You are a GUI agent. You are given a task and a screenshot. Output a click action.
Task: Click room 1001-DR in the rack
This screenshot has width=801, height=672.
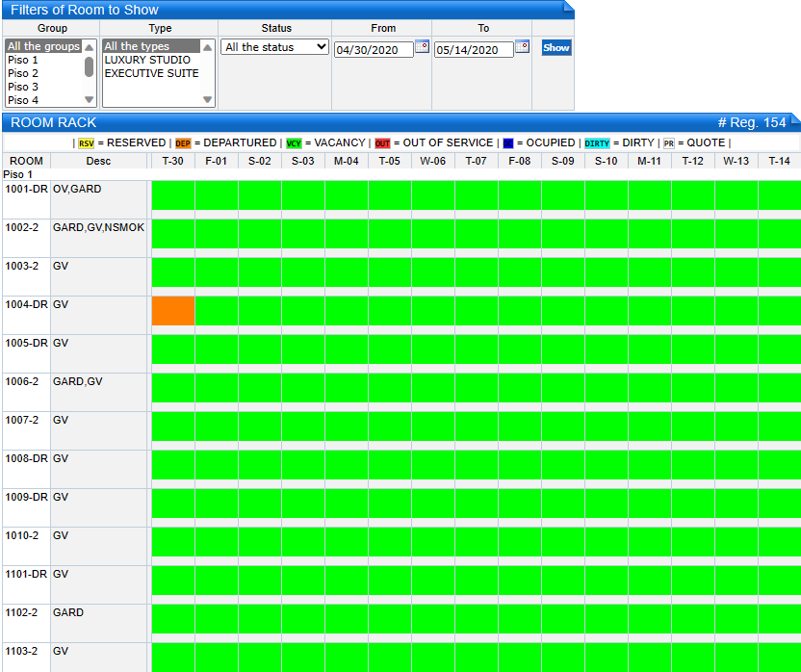coord(26,189)
